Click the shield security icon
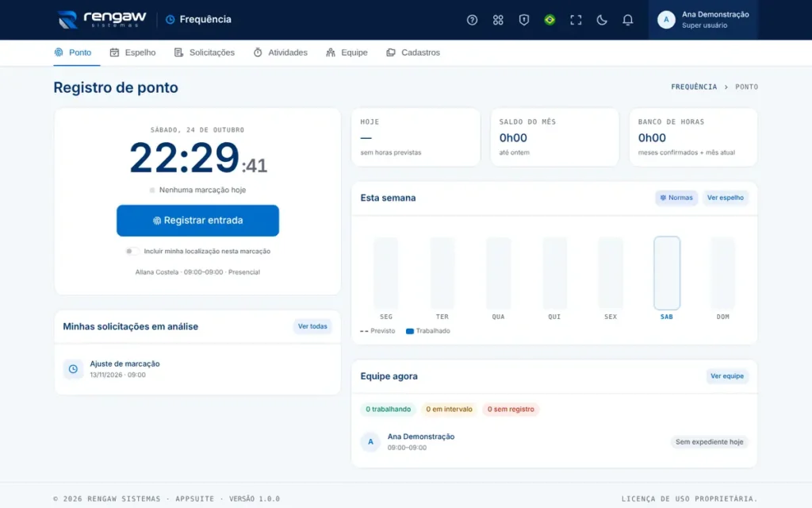 coord(523,20)
